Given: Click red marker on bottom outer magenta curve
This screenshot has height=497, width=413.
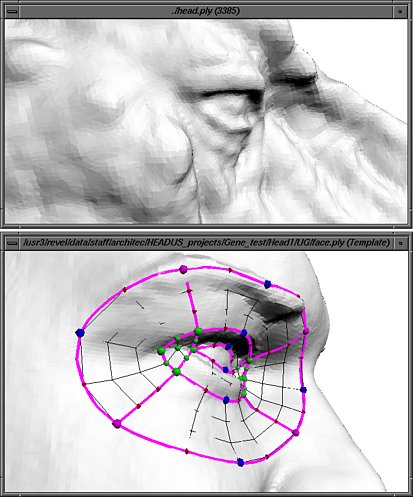Looking at the screenshot, I should click(187, 451).
